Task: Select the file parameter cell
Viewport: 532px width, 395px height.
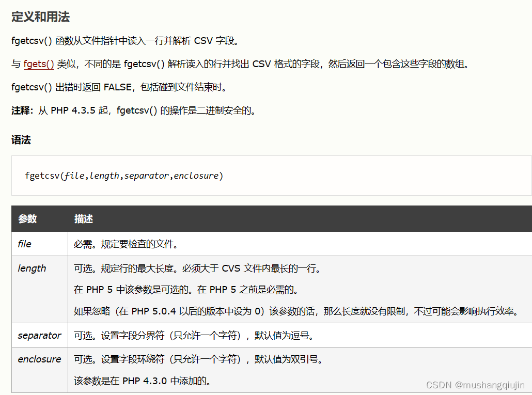Action: (40, 244)
